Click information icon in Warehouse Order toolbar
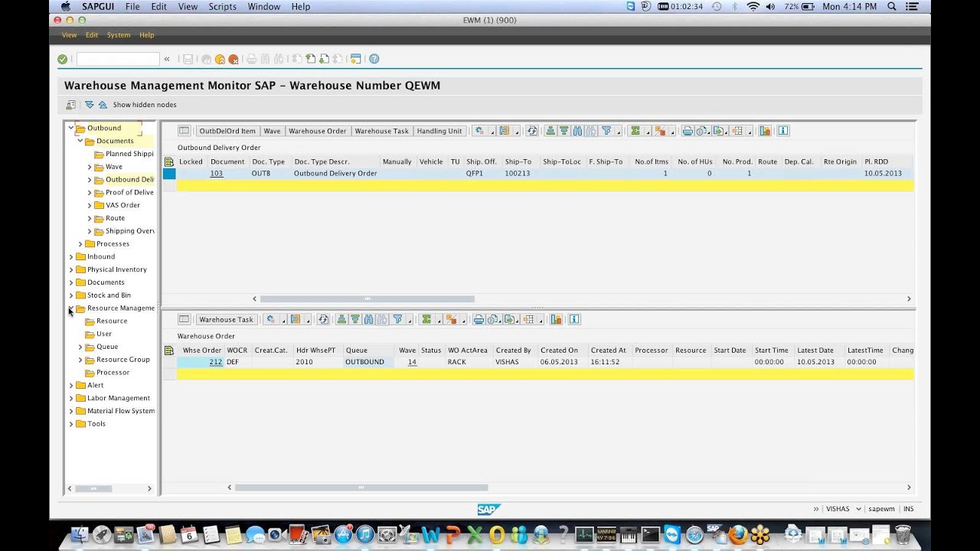 click(x=574, y=320)
